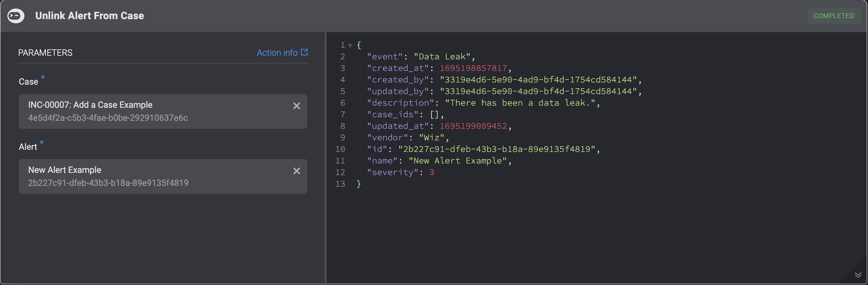Open the Action info link
Screen dimensions: 868x285
[277, 53]
